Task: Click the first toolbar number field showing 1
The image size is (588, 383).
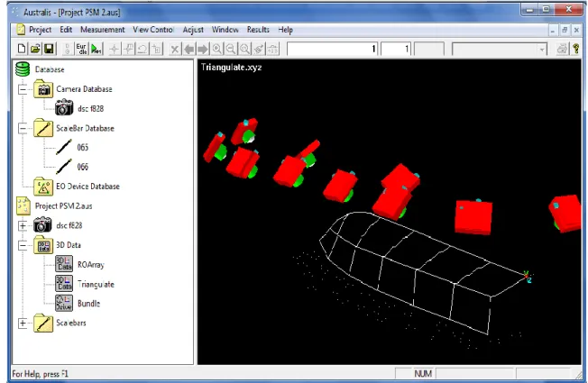Action: coord(332,49)
